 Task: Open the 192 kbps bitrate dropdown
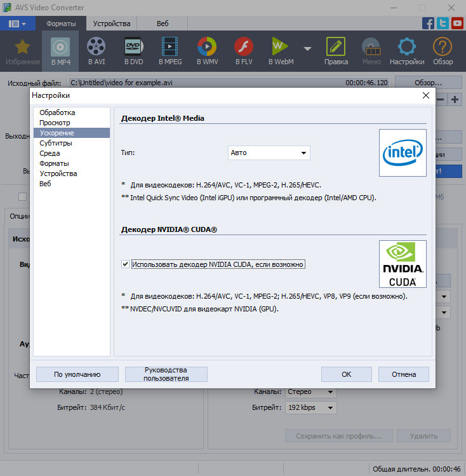pyautogui.click(x=310, y=407)
